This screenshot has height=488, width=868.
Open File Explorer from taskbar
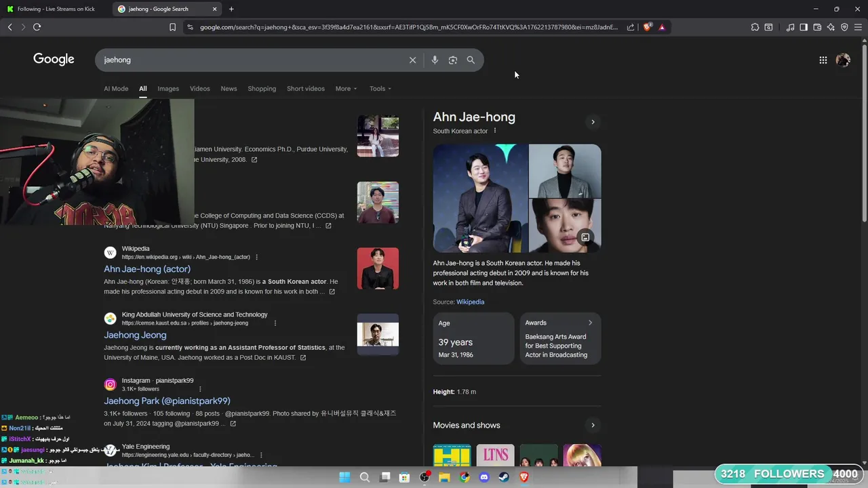(444, 477)
